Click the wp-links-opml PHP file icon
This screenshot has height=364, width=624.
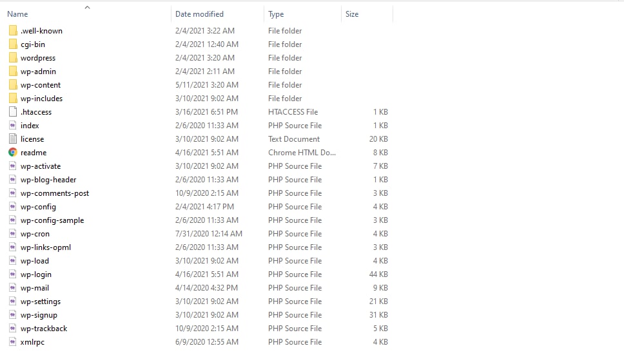[x=13, y=247]
